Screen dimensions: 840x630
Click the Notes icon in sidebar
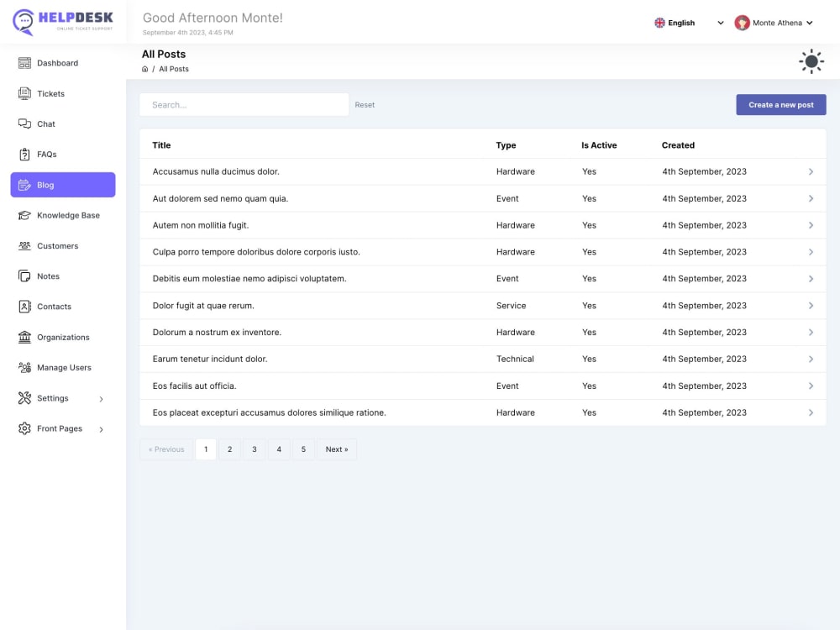(24, 276)
